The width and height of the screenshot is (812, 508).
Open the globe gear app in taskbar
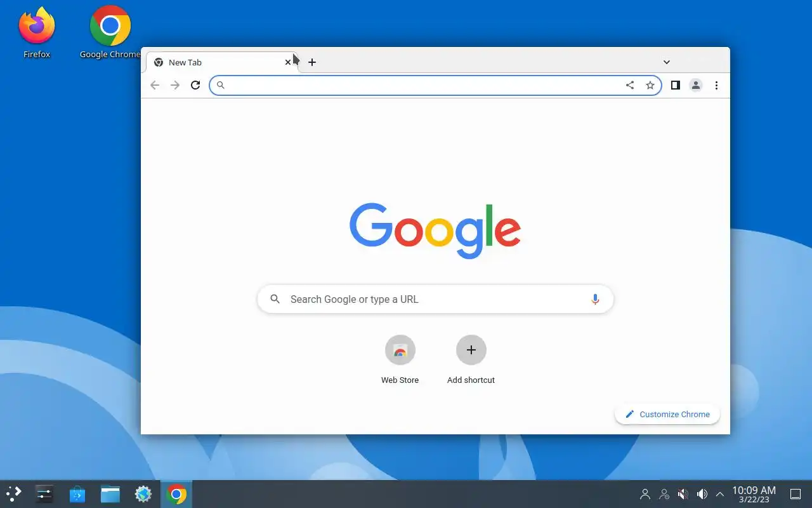143,494
